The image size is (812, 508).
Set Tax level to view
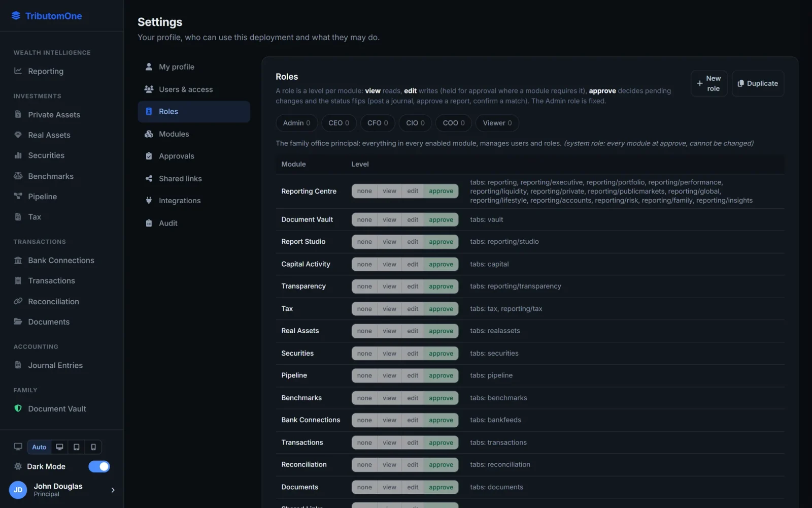(x=389, y=309)
